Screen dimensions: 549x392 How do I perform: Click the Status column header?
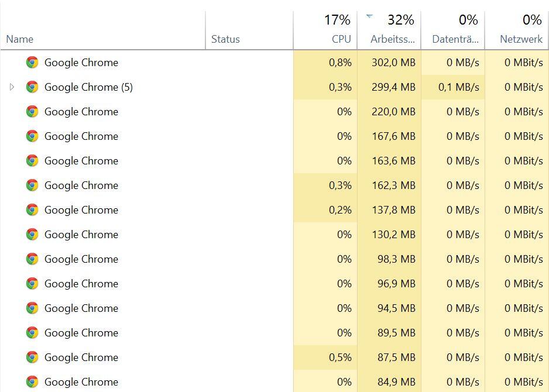click(249, 30)
